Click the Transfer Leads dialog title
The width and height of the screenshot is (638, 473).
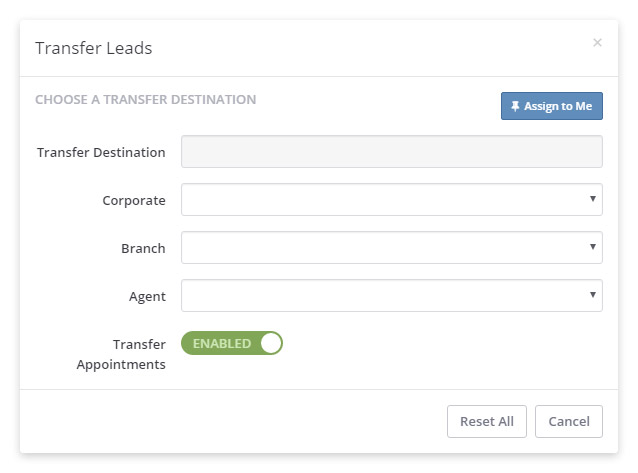[94, 48]
